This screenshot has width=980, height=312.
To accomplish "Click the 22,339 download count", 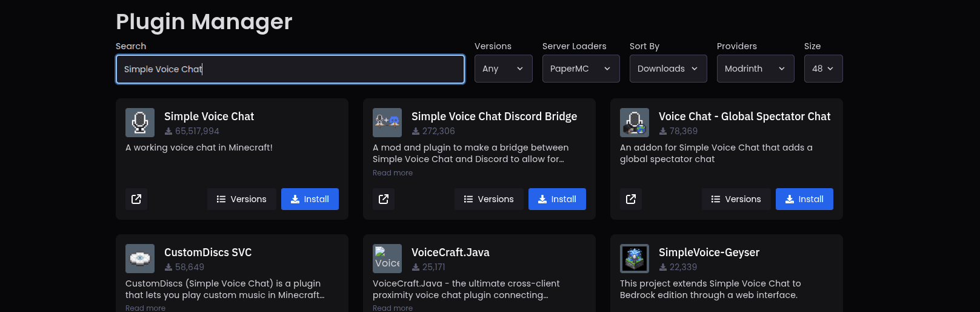I will [684, 267].
